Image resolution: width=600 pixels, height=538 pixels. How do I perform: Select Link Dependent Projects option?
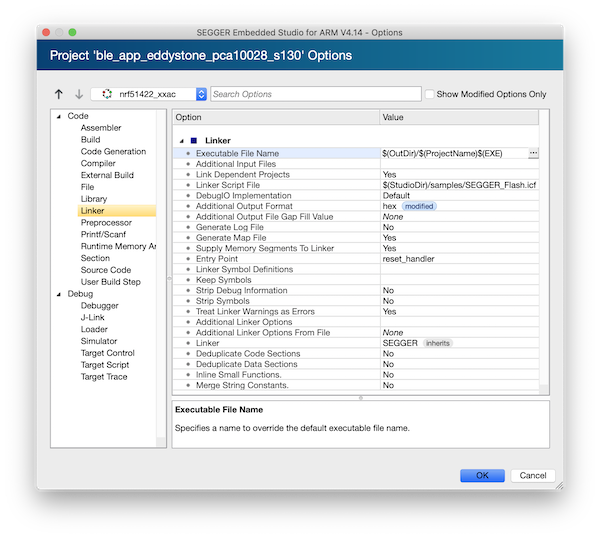(356, 174)
